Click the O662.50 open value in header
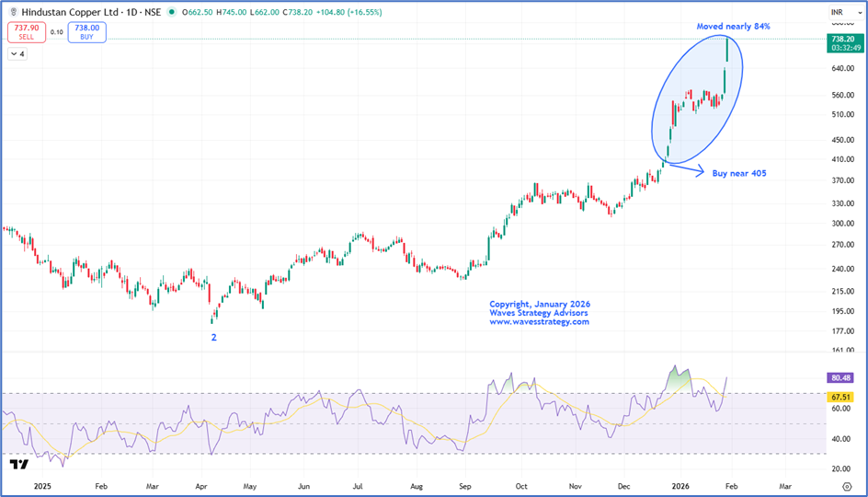 pos(197,12)
